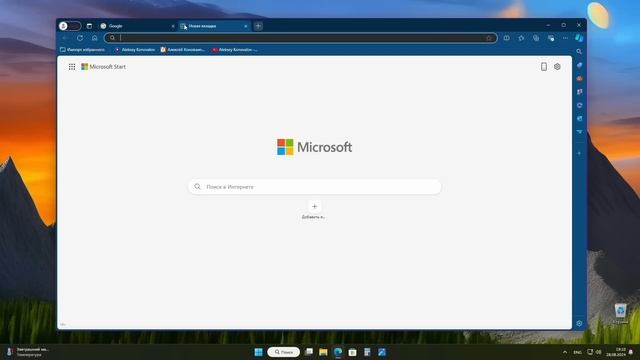This screenshot has width=640, height=360.
Task: Open the taskbar clock and date
Action: click(616, 352)
